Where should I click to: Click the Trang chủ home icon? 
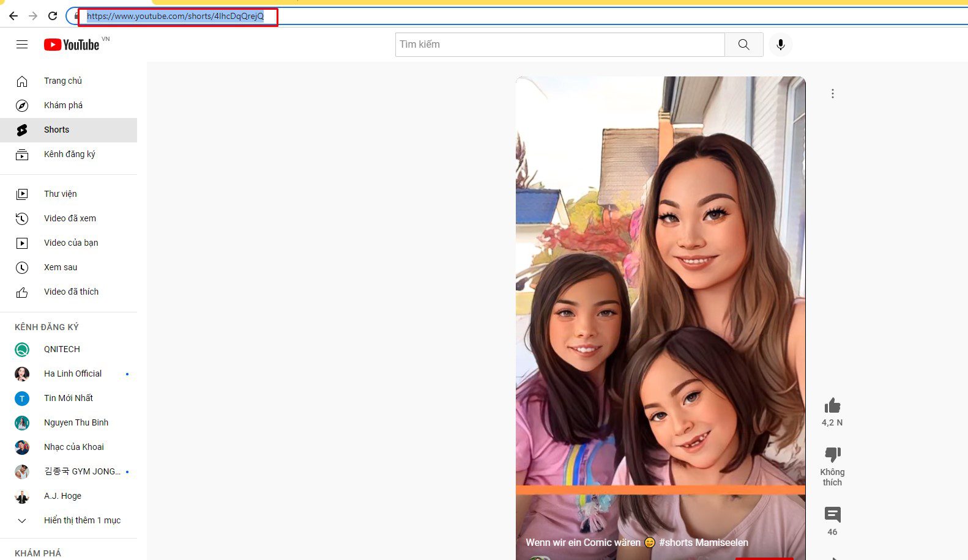point(22,81)
